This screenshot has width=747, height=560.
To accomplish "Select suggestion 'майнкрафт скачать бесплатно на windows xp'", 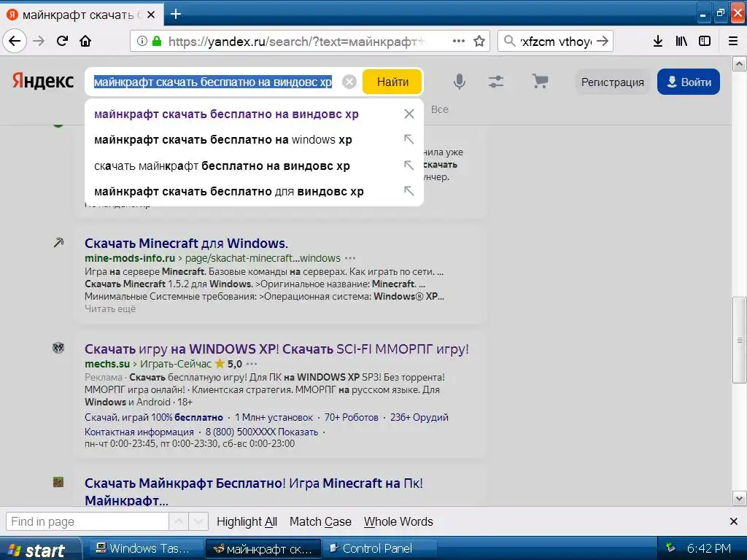I will 223,140.
